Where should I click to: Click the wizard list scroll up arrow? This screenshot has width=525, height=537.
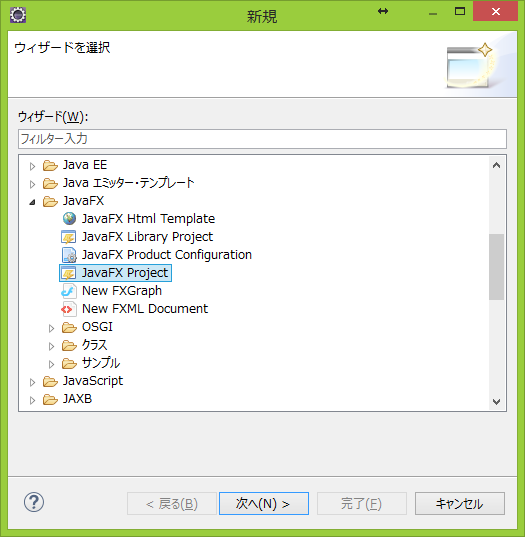pos(496,165)
